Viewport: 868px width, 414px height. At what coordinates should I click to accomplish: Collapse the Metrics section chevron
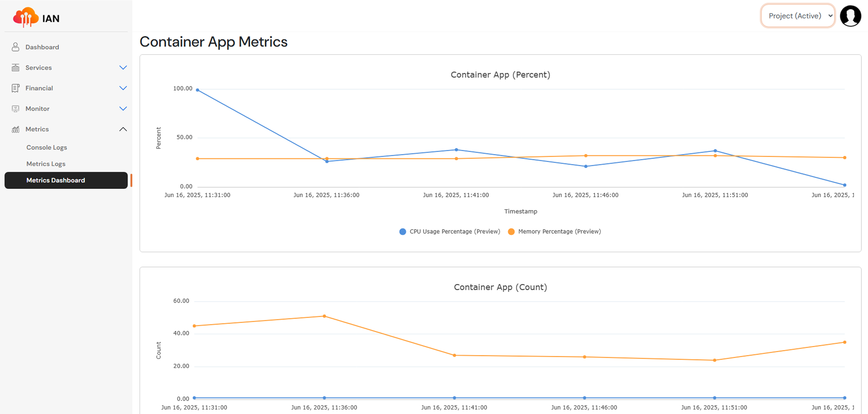[x=123, y=129]
